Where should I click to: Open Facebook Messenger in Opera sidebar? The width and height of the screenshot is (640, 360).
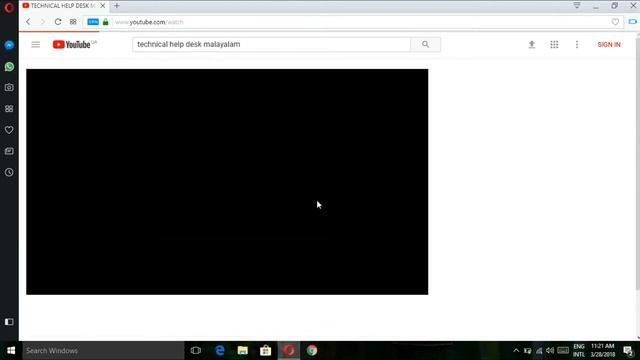[x=9, y=45]
